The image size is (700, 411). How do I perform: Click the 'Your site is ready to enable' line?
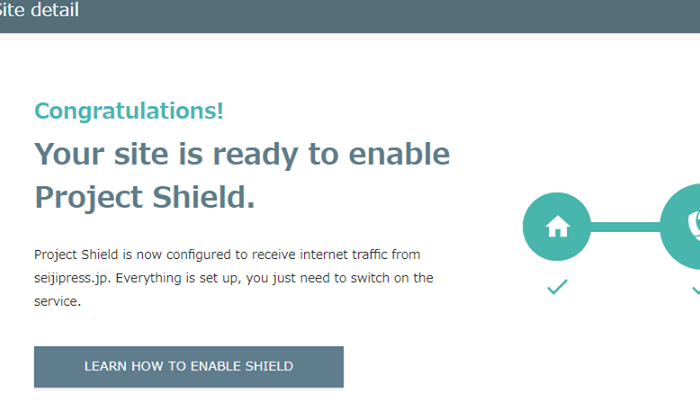tap(242, 154)
